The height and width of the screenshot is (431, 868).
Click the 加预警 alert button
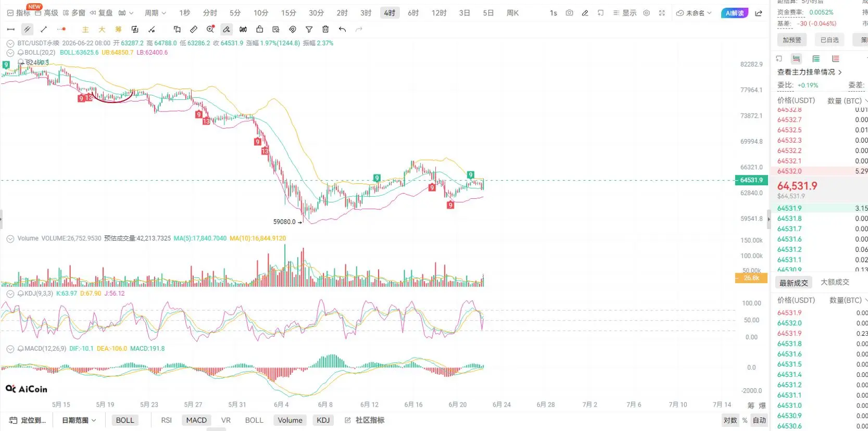792,40
